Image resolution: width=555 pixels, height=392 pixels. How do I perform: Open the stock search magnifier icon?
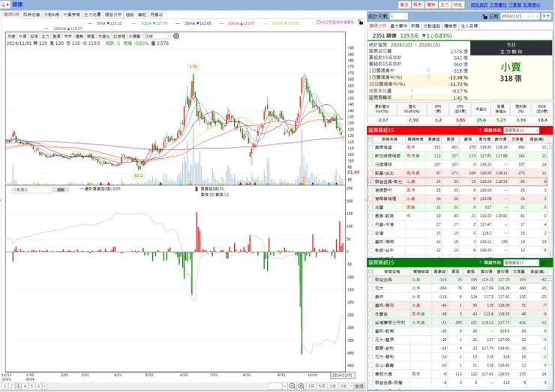point(3,4)
